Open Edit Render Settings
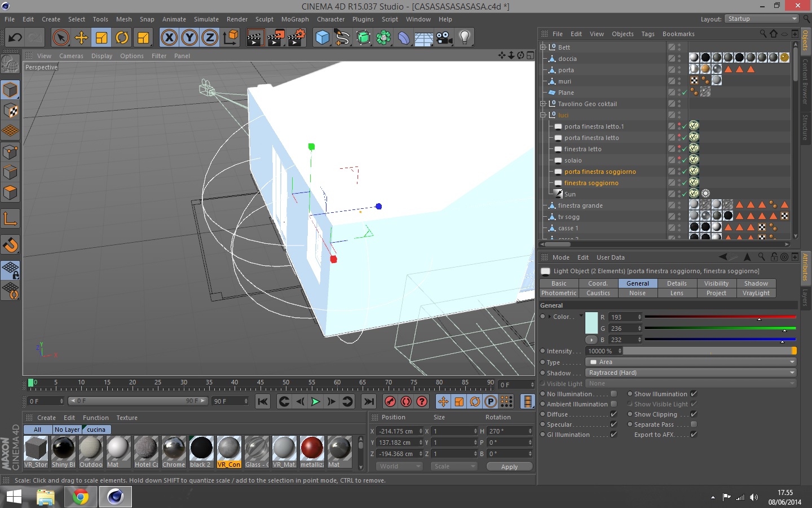812x508 pixels. (x=297, y=38)
